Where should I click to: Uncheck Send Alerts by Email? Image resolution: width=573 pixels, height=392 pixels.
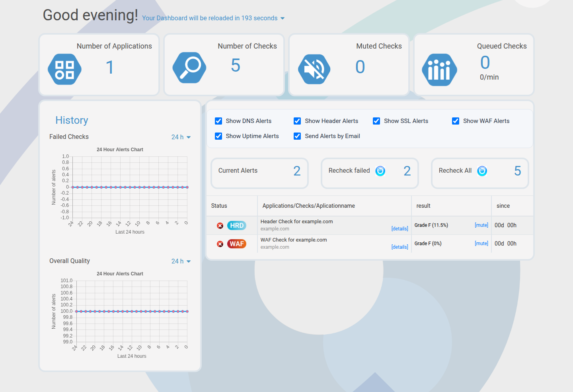[297, 136]
